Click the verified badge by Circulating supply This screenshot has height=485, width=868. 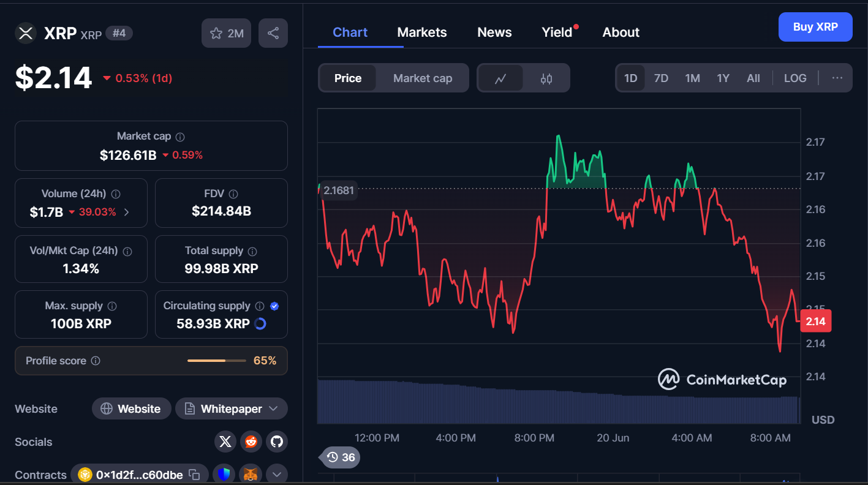pyautogui.click(x=274, y=306)
